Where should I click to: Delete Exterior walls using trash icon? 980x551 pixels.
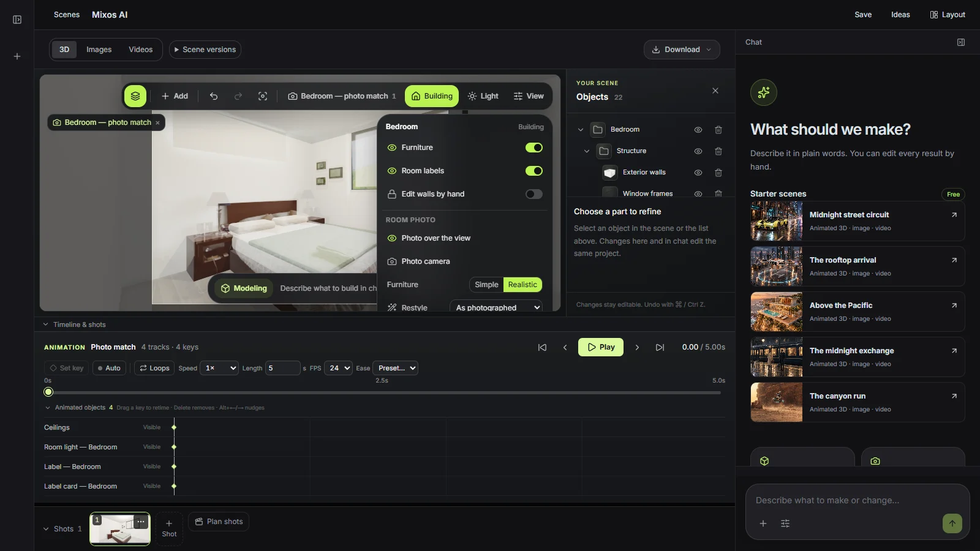tap(718, 173)
